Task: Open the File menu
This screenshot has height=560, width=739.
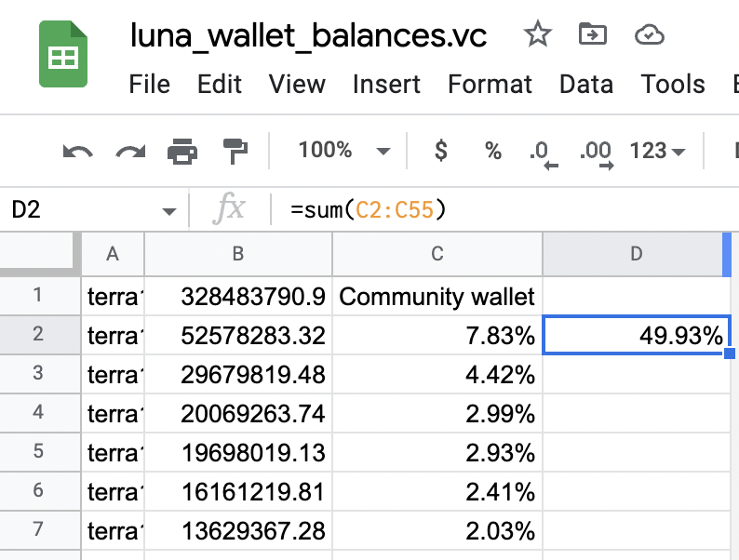Action: (150, 85)
